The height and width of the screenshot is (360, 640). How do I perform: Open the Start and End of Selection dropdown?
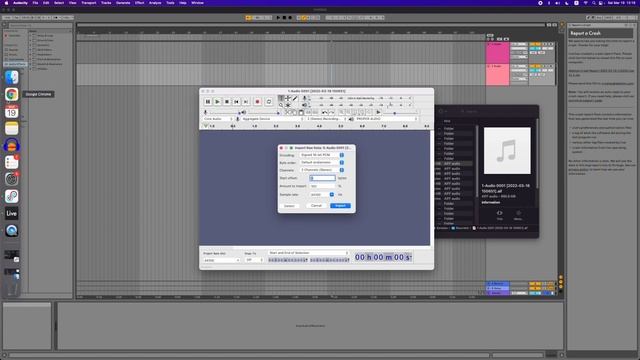(x=308, y=253)
